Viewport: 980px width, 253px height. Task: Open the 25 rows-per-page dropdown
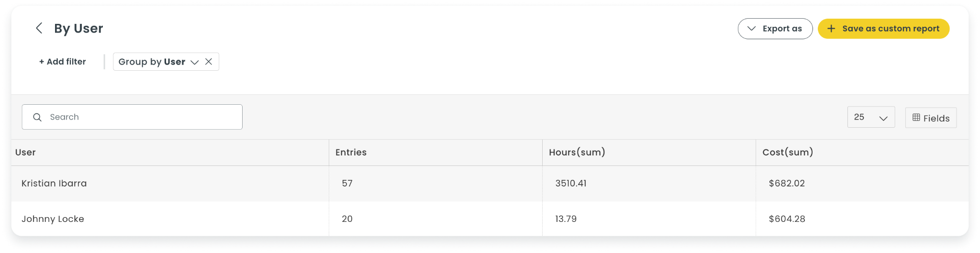(871, 117)
